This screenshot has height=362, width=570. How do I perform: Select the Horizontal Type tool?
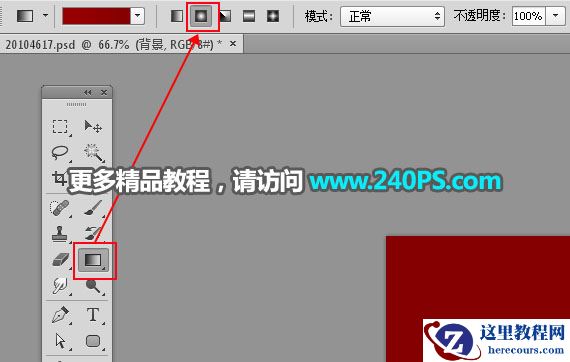(x=93, y=315)
